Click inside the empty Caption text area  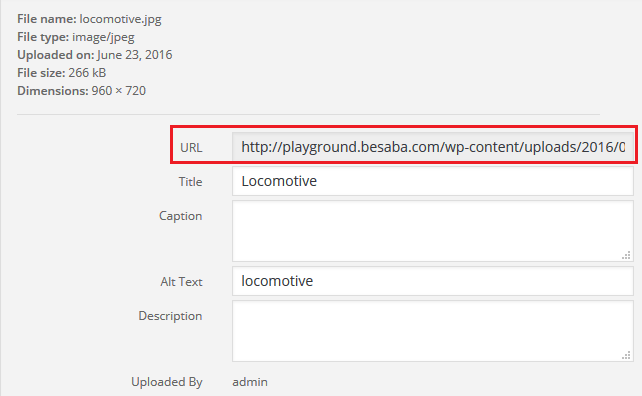point(433,231)
